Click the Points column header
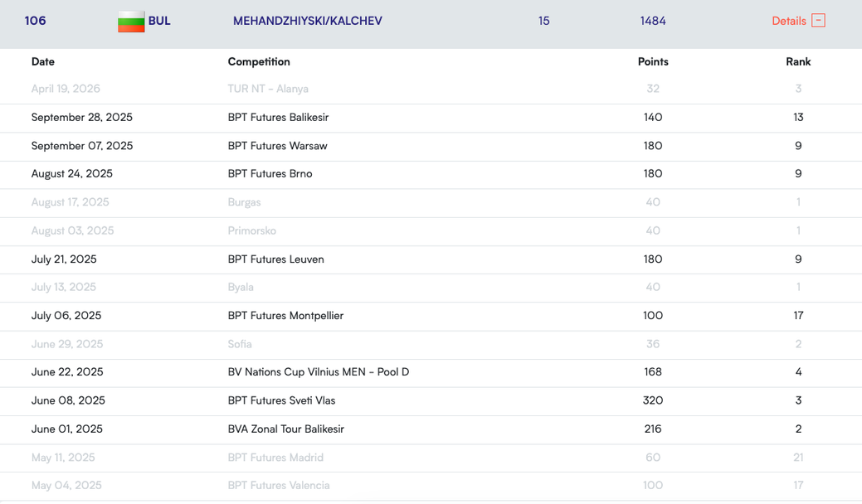Screen dimensions: 862x504 point(653,61)
